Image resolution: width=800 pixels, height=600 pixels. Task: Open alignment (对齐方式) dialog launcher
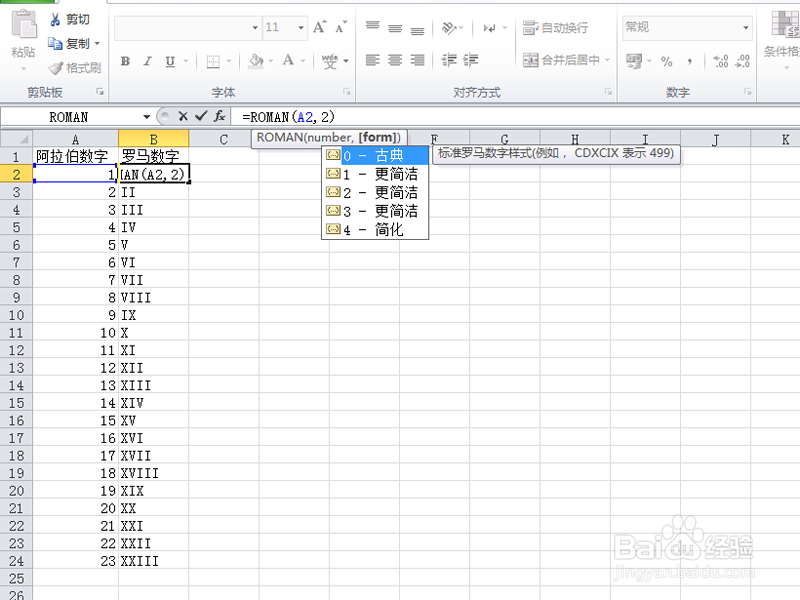[x=608, y=92]
